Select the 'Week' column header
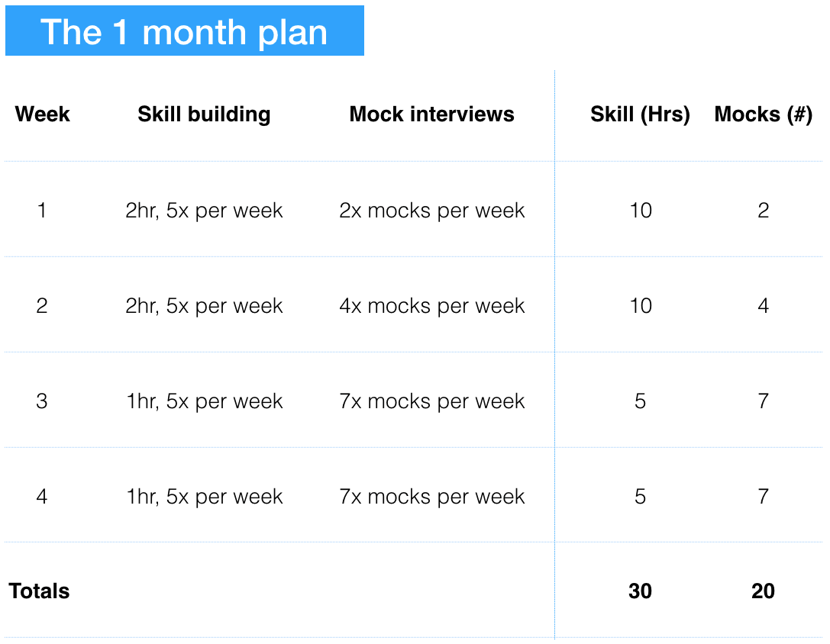830x644 pixels. 42,114
